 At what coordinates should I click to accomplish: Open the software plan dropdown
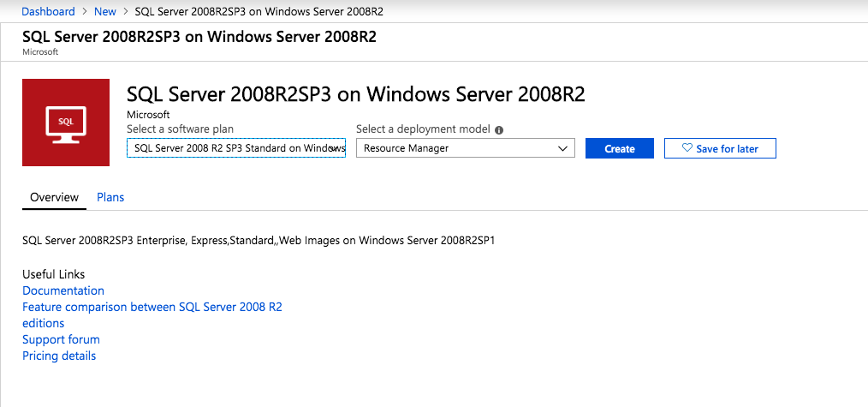[x=236, y=148]
